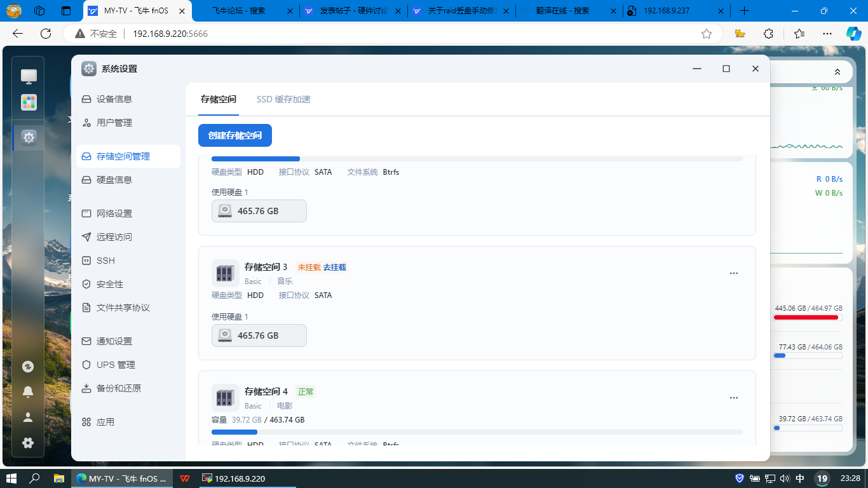
Task: Open 硬盘信息 in the sidebar
Action: 128,180
